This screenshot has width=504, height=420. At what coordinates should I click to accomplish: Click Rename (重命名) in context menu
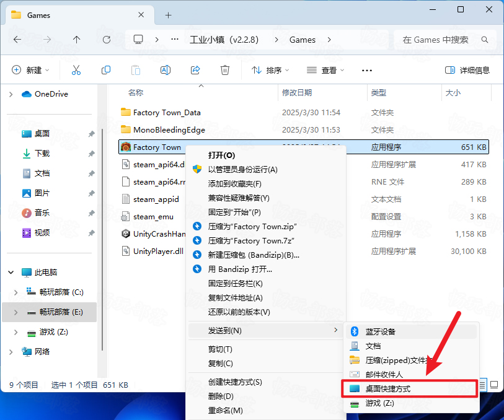pos(267,410)
